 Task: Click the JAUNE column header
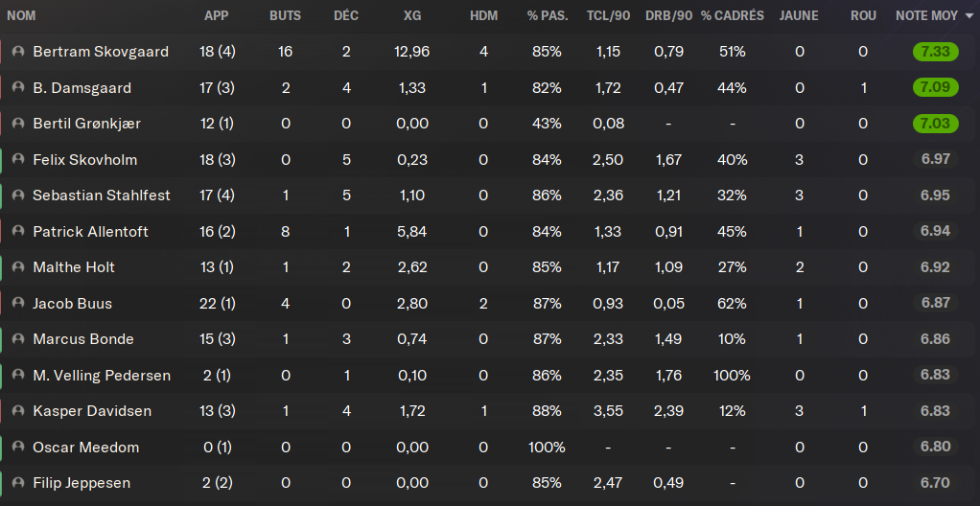799,16
